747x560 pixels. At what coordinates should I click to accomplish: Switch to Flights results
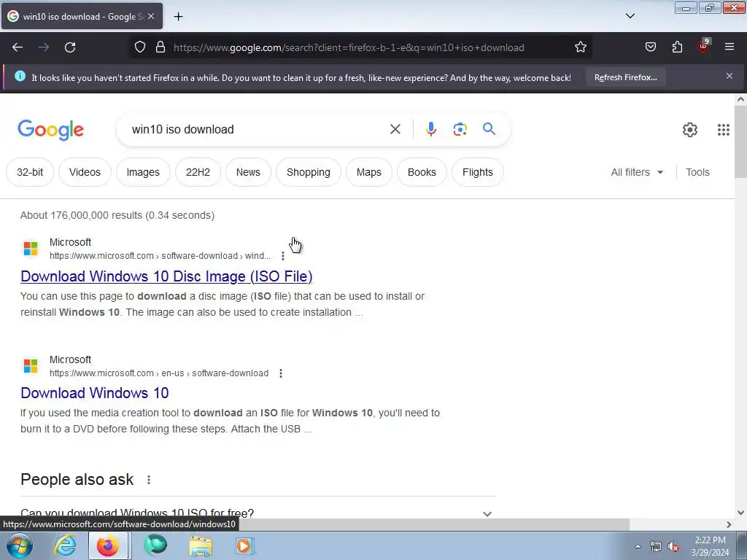click(x=477, y=172)
